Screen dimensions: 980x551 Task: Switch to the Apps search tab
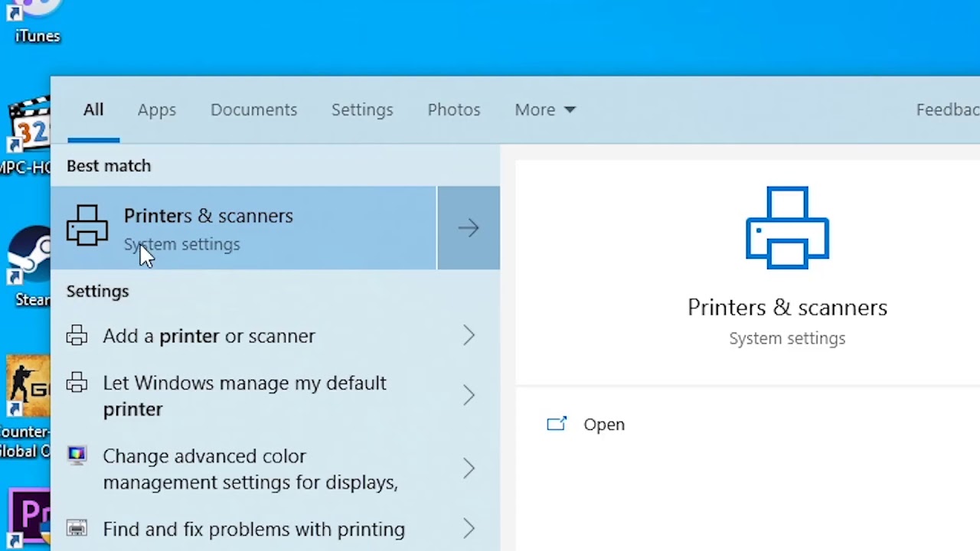click(157, 109)
